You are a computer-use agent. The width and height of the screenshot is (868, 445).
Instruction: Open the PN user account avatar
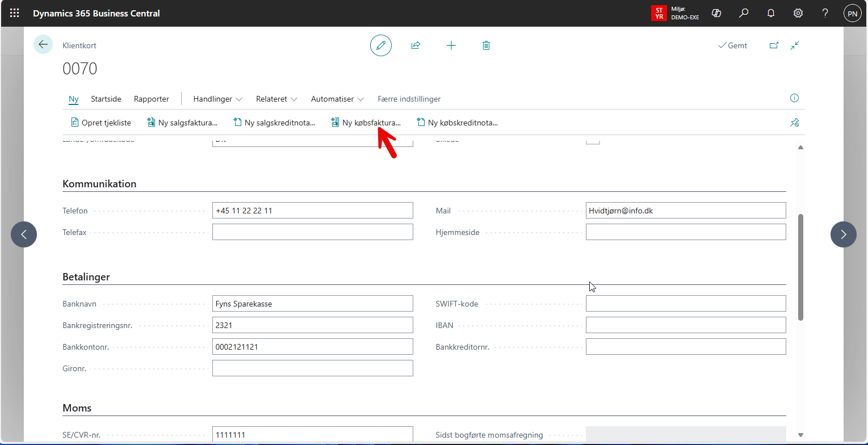[853, 13]
